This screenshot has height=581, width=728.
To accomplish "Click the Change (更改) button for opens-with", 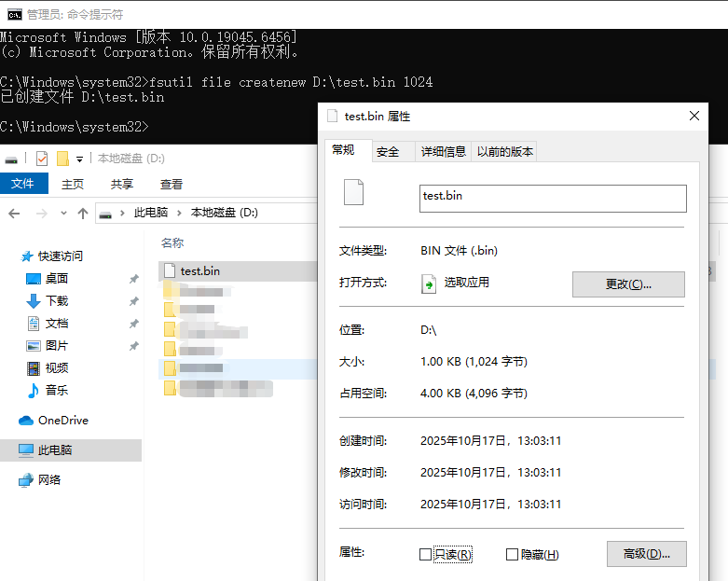I will tap(627, 284).
